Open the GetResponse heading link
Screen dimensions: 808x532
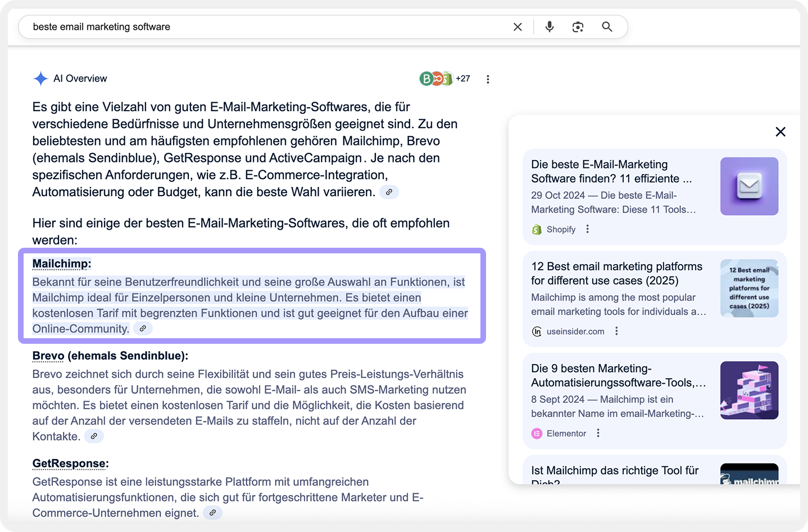tap(69, 463)
